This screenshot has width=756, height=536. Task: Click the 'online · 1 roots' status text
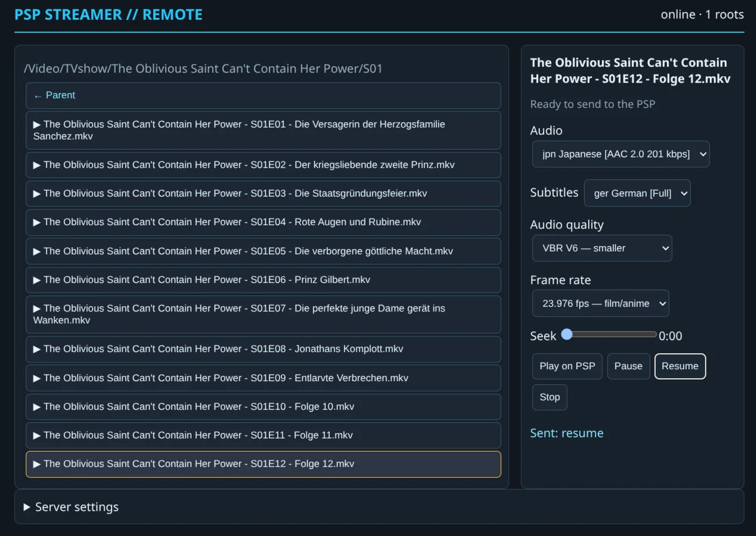click(x=702, y=14)
